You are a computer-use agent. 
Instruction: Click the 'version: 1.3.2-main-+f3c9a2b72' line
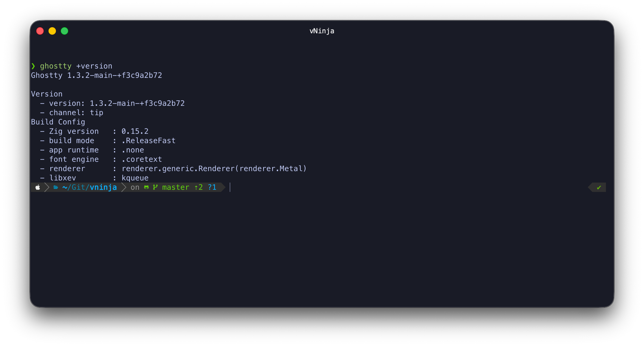click(117, 103)
